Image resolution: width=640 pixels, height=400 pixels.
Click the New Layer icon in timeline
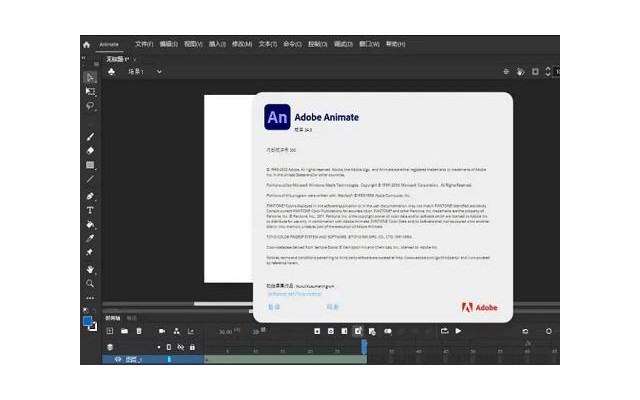pyautogui.click(x=110, y=331)
